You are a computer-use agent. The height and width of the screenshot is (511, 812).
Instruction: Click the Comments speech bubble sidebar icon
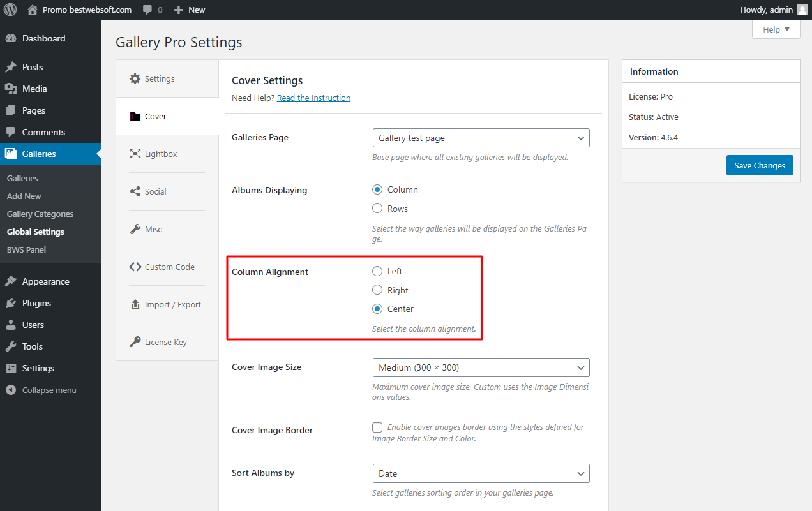tap(11, 132)
